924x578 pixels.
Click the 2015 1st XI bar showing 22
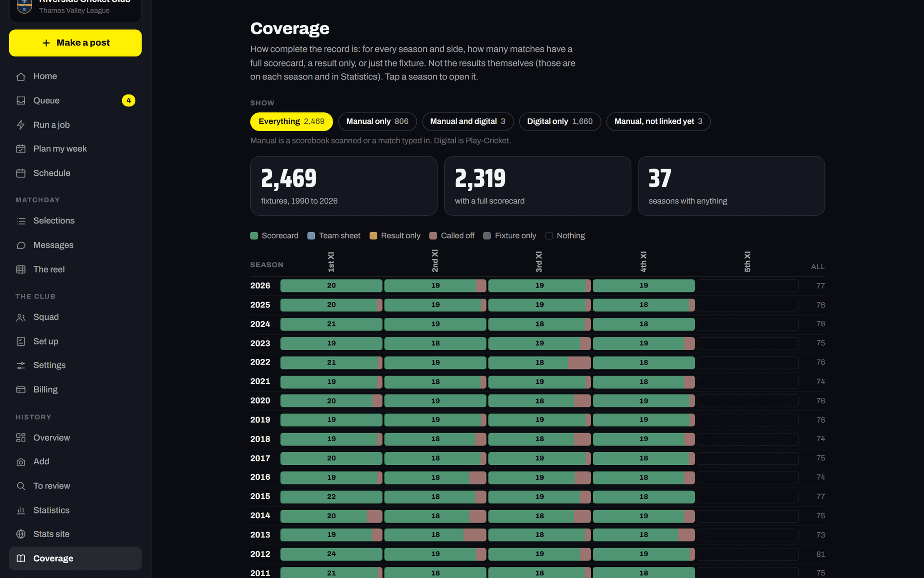pos(331,497)
